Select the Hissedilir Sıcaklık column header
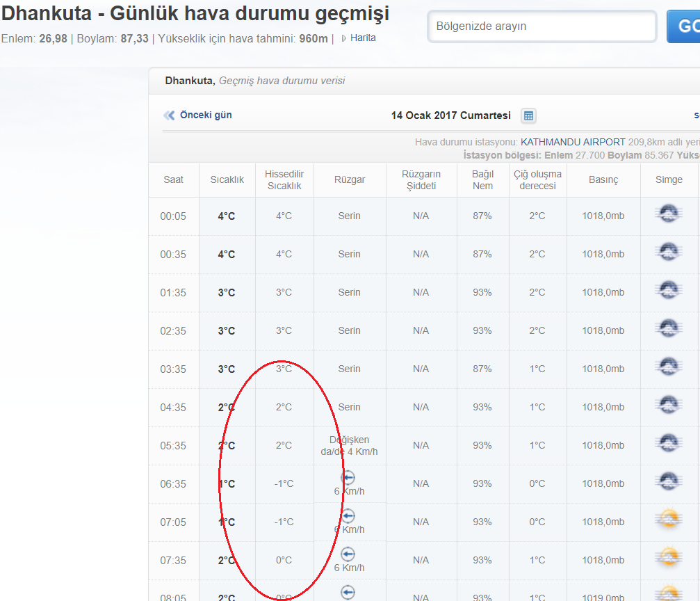 [x=284, y=180]
